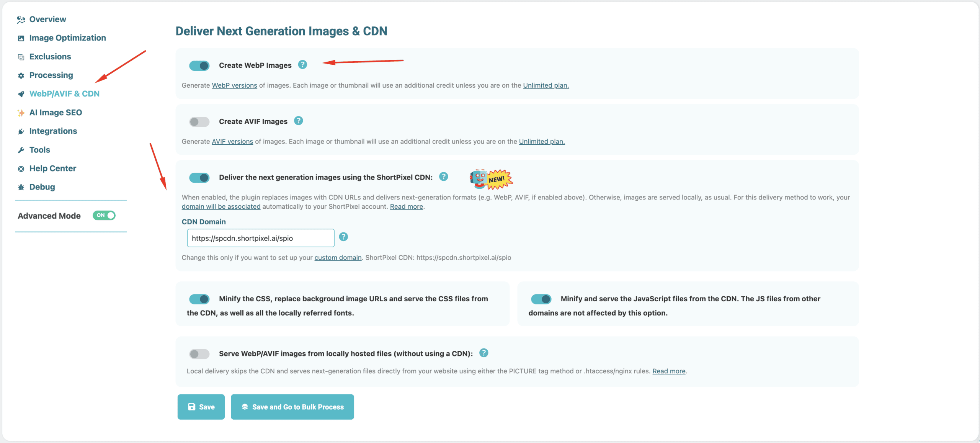This screenshot has height=443, width=980.
Task: Click into the CDN Domain text field
Action: [260, 238]
